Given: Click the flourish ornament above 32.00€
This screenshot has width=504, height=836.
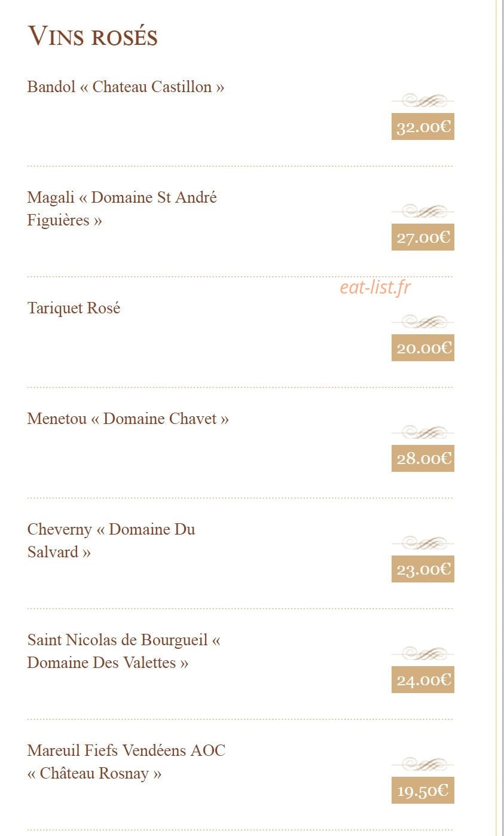Looking at the screenshot, I should coord(423,100).
